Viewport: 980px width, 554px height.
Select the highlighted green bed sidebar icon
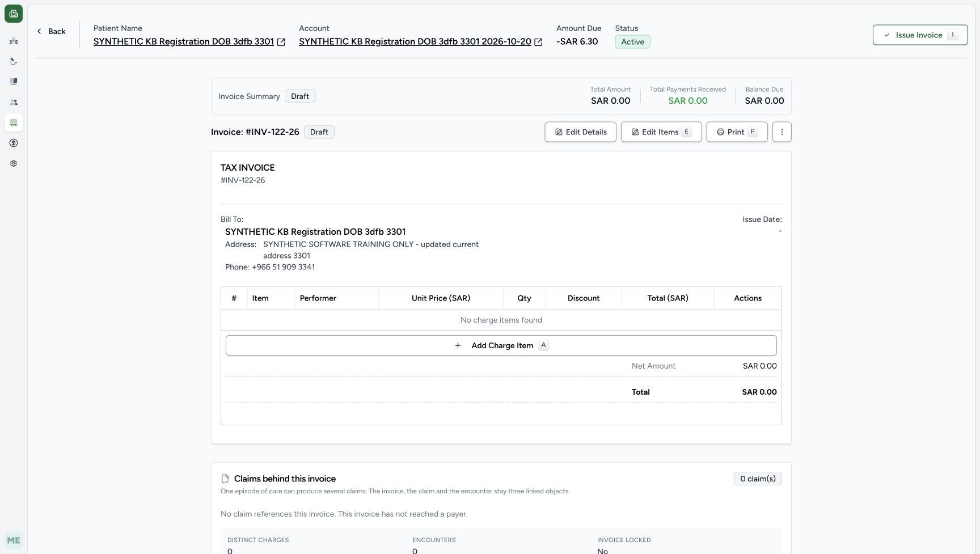pos(14,122)
